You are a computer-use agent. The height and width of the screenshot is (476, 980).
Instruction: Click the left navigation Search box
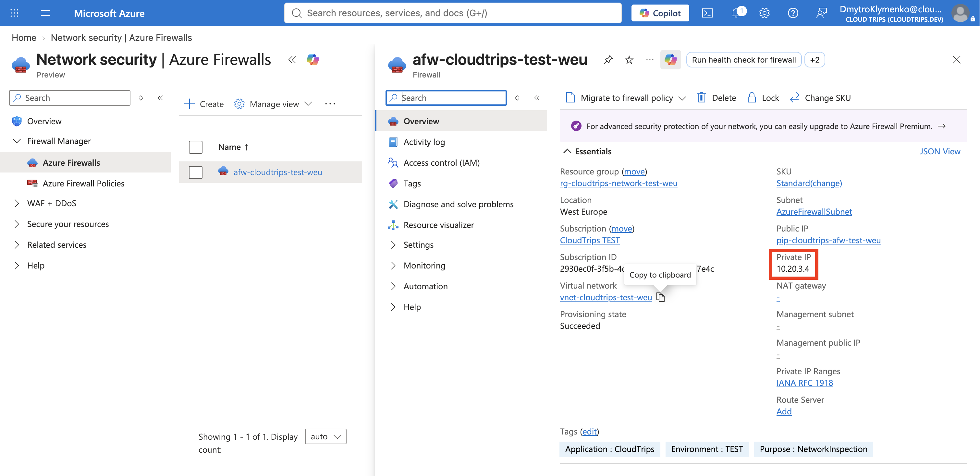(x=70, y=98)
